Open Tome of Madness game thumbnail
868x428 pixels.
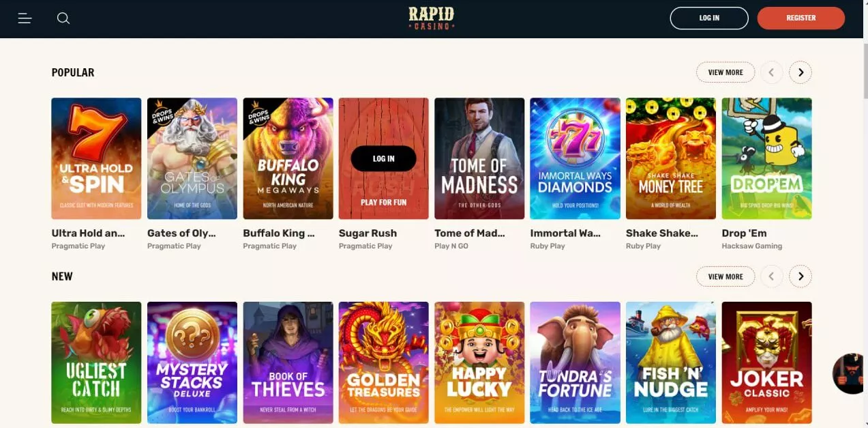pos(479,158)
